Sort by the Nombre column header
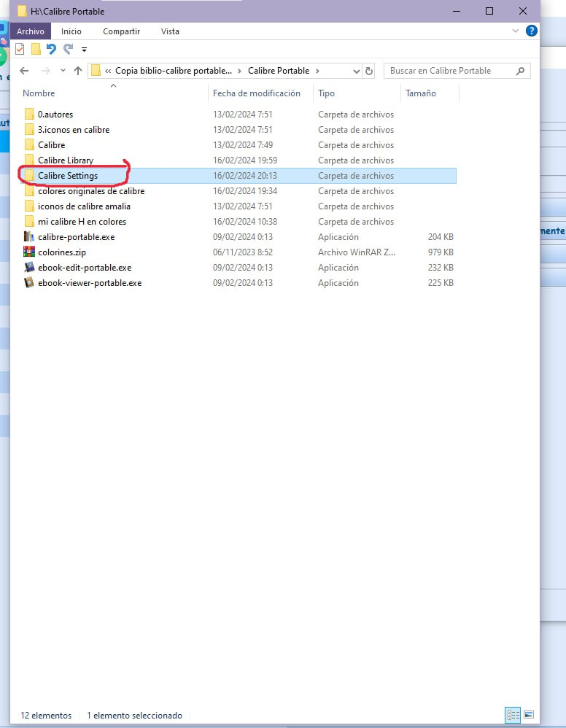The height and width of the screenshot is (728, 566). tap(39, 93)
